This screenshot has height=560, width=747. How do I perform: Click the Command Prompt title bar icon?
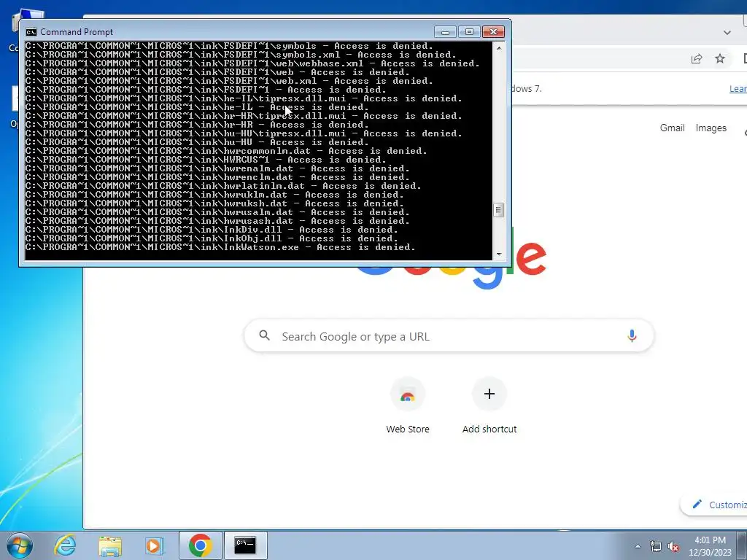click(31, 32)
